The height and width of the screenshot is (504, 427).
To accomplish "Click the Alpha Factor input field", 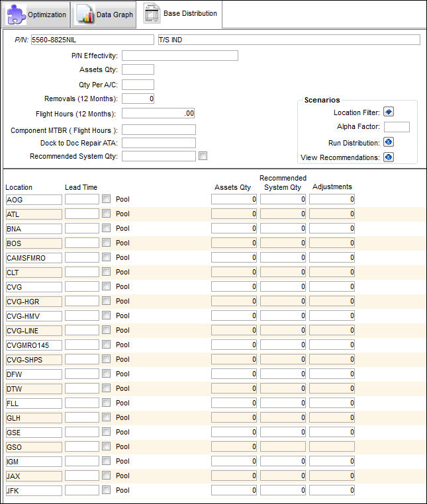I will [397, 126].
